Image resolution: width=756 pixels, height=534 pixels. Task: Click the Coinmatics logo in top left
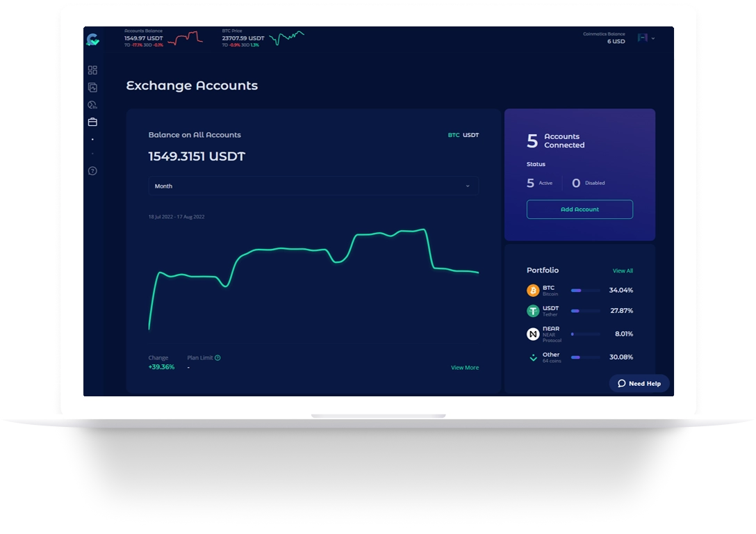[x=92, y=40]
